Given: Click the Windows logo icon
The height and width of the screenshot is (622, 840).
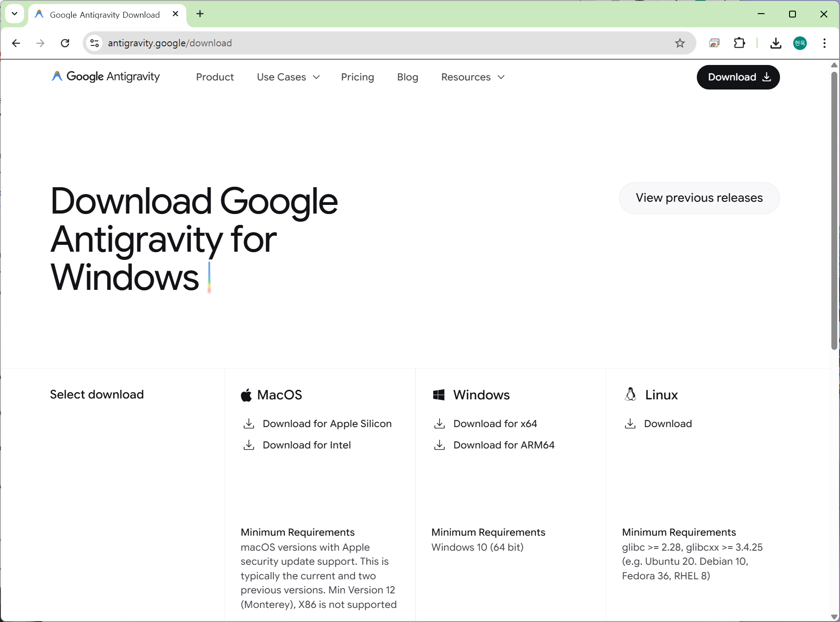Looking at the screenshot, I should pos(439,395).
